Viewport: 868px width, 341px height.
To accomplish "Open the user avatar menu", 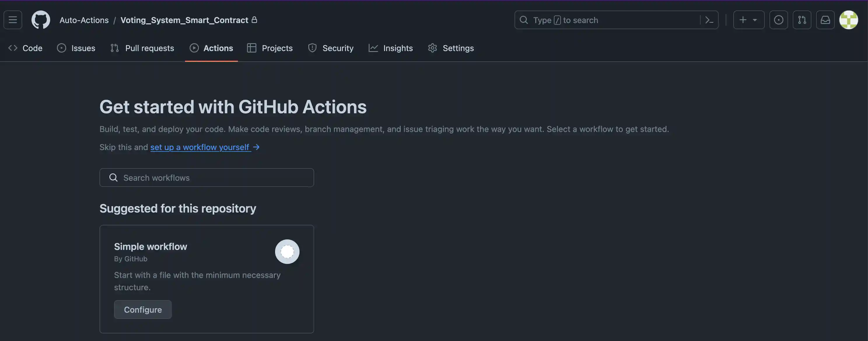I will click(848, 20).
